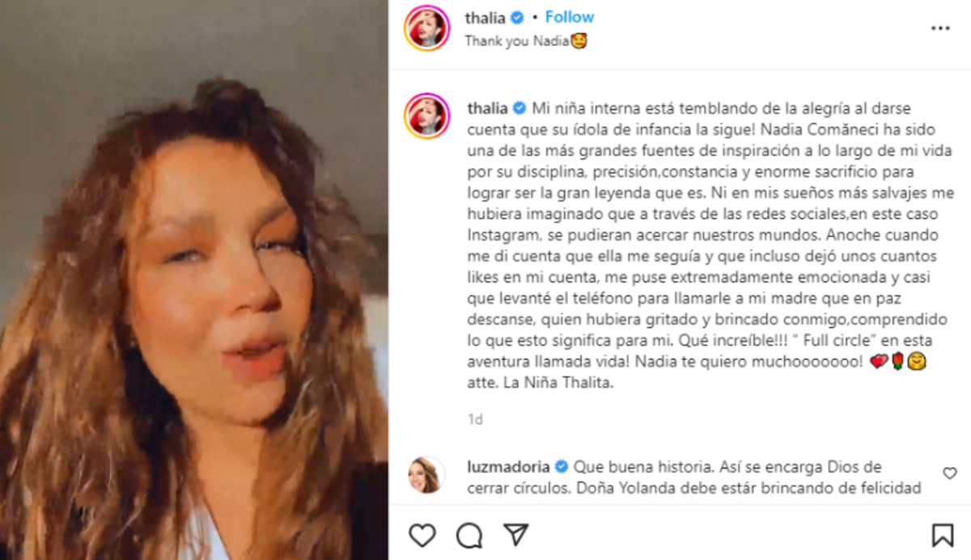The width and height of the screenshot is (971, 560).
Task: Open luzmadoria's username link
Action: point(508,467)
